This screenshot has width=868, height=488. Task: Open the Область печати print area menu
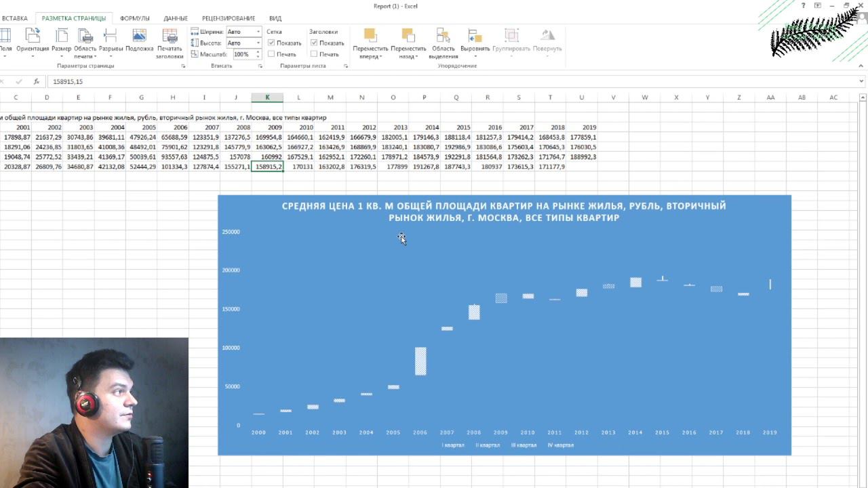click(85, 43)
